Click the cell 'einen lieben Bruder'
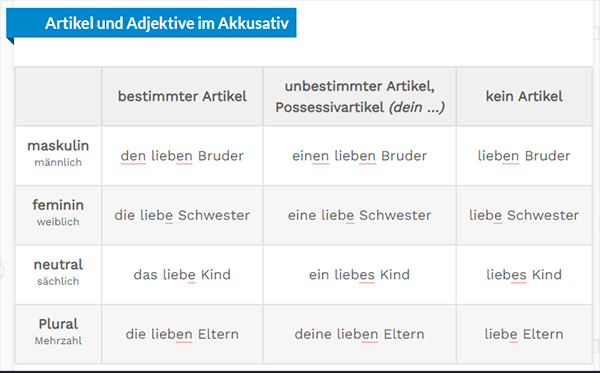The image size is (600, 373). (359, 156)
